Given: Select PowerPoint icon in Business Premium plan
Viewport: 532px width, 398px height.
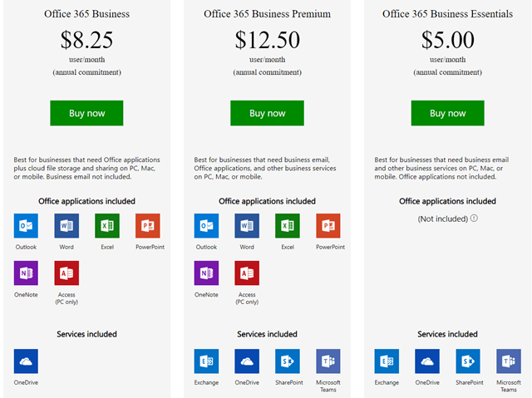Looking at the screenshot, I should coord(328,225).
